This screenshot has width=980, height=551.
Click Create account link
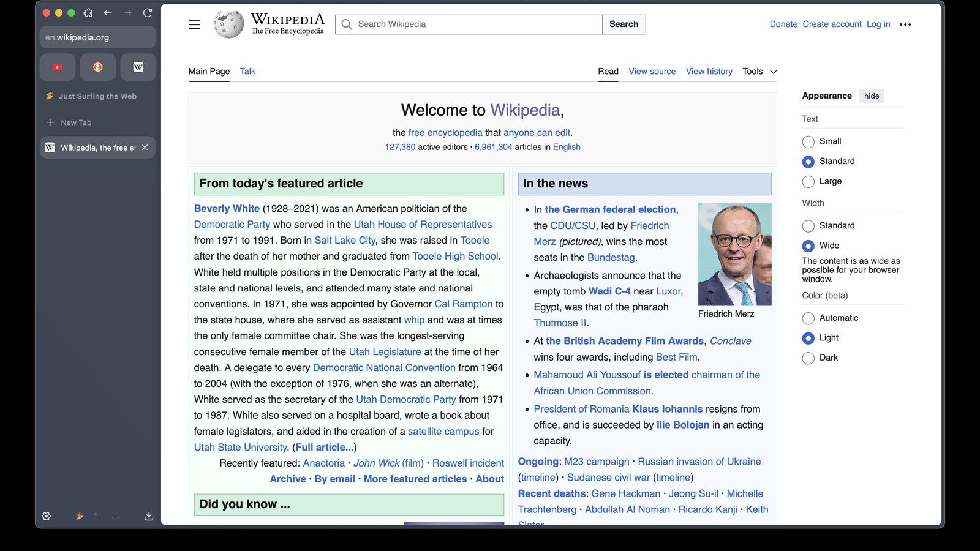(x=832, y=24)
